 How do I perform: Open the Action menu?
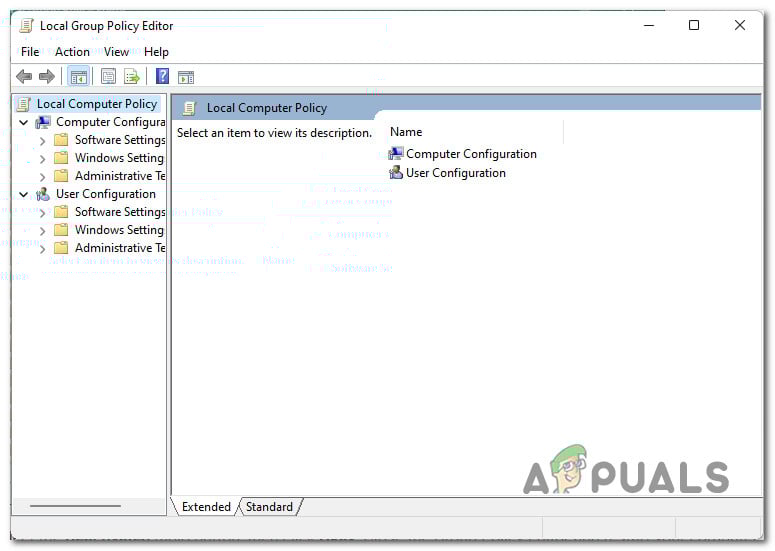click(x=72, y=52)
